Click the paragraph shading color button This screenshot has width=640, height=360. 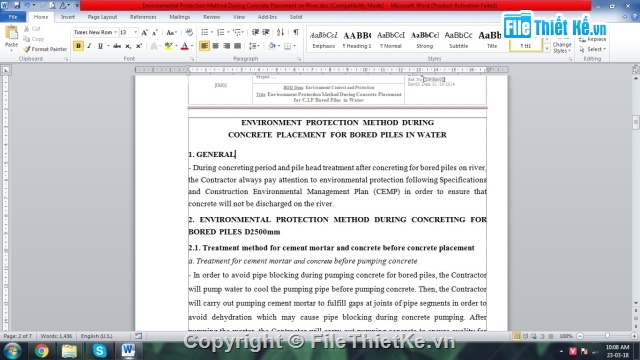(272, 46)
